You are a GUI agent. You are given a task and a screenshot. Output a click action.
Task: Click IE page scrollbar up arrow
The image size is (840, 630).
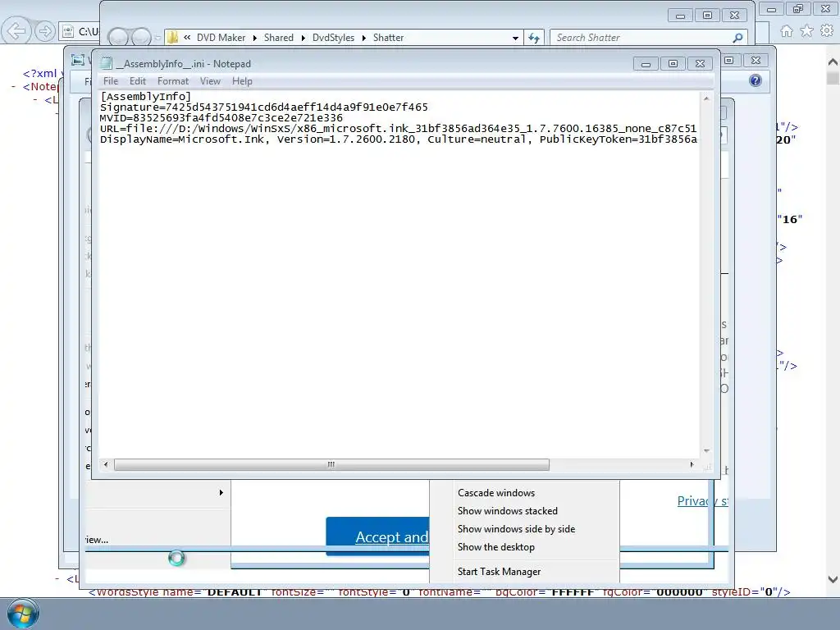833,62
